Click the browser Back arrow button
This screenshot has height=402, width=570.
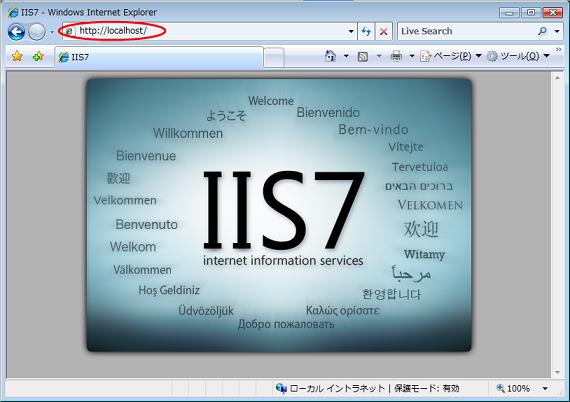coord(16,32)
